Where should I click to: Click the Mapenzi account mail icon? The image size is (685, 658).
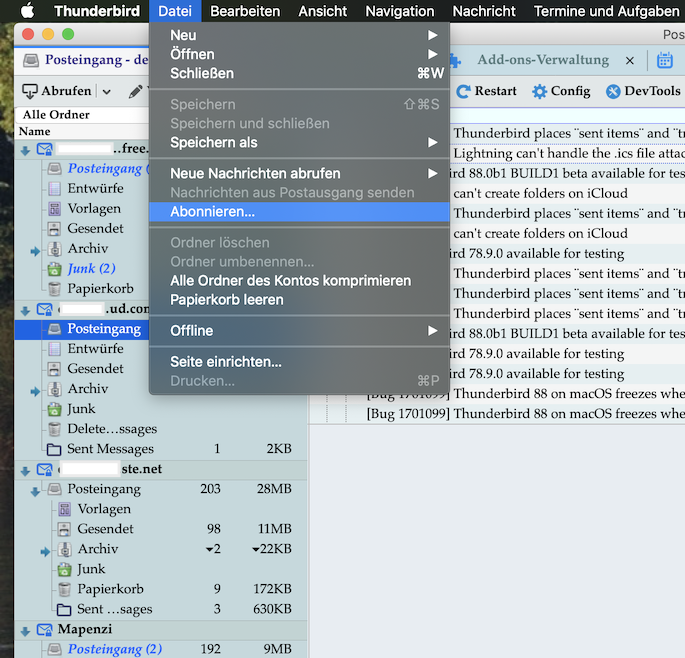(x=44, y=630)
